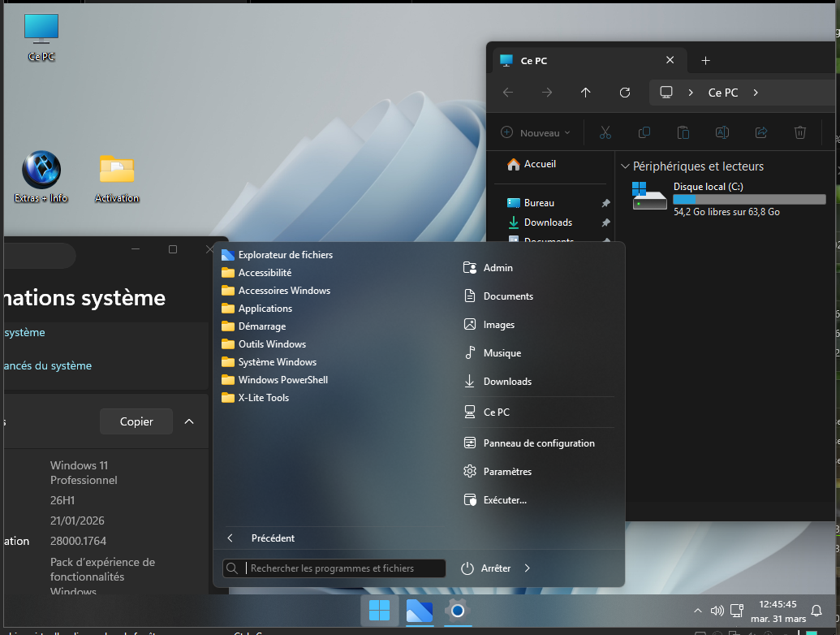Viewport: 840px width, 635px height.
Task: Click the Copier button in Settings
Action: (x=136, y=421)
